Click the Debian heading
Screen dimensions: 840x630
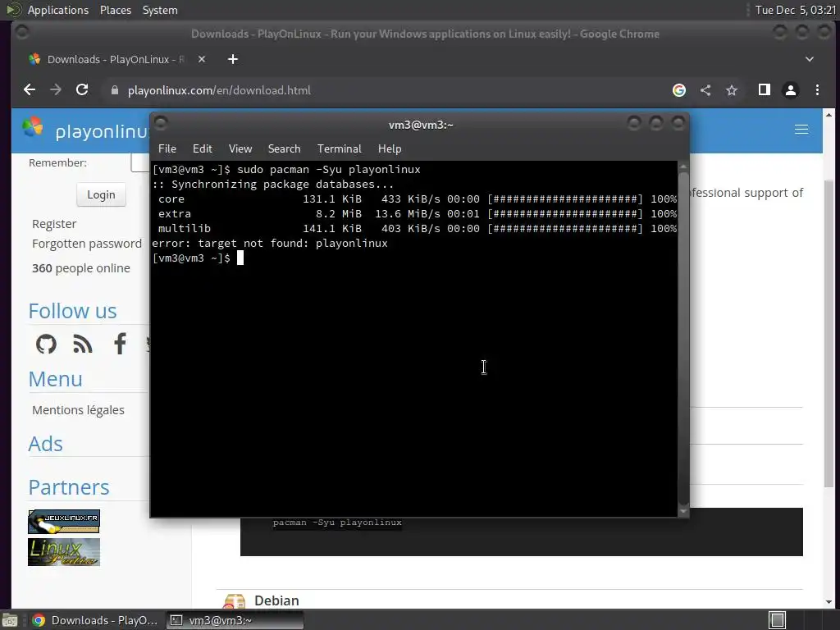(276, 601)
